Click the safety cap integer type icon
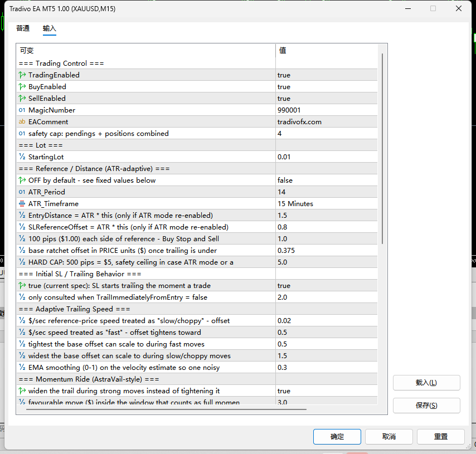This screenshot has height=454, width=476. click(x=22, y=133)
